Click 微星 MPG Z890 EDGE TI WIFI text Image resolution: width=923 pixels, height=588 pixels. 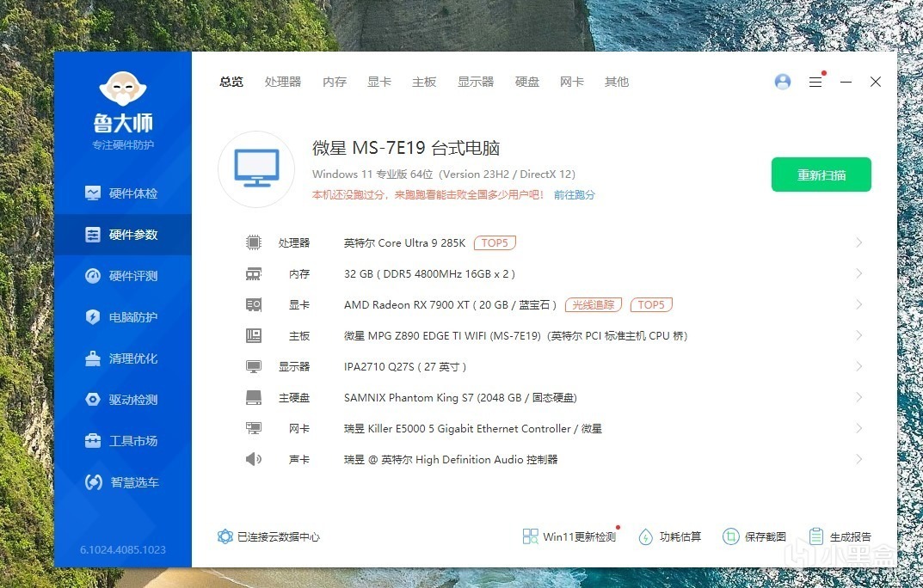pyautogui.click(x=515, y=336)
